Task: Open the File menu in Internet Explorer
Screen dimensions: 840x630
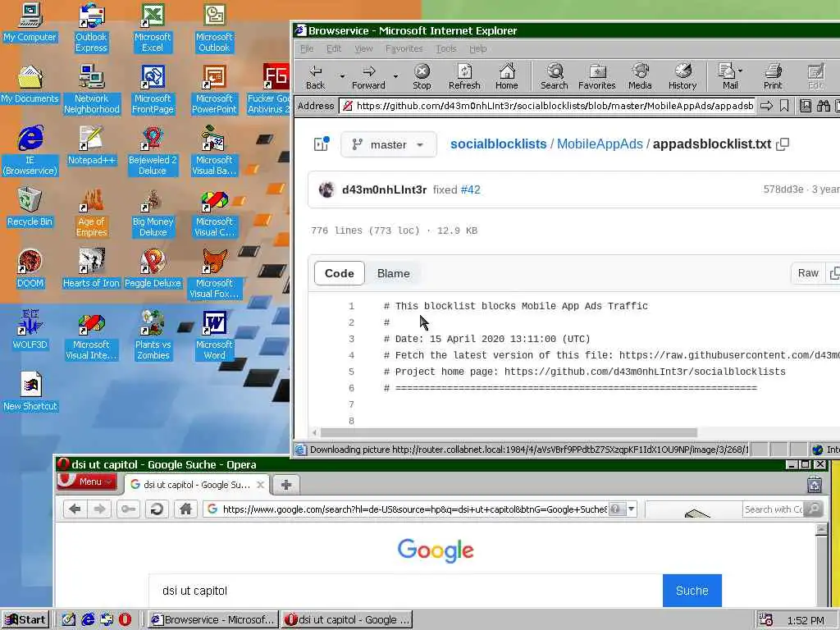Action: click(x=307, y=48)
